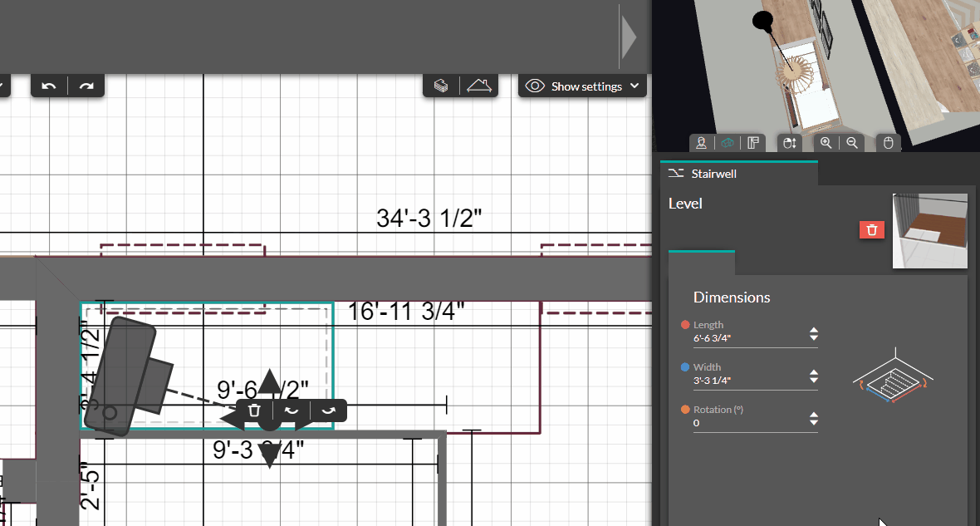The height and width of the screenshot is (526, 980).
Task: Undo the last action
Action: click(48, 86)
